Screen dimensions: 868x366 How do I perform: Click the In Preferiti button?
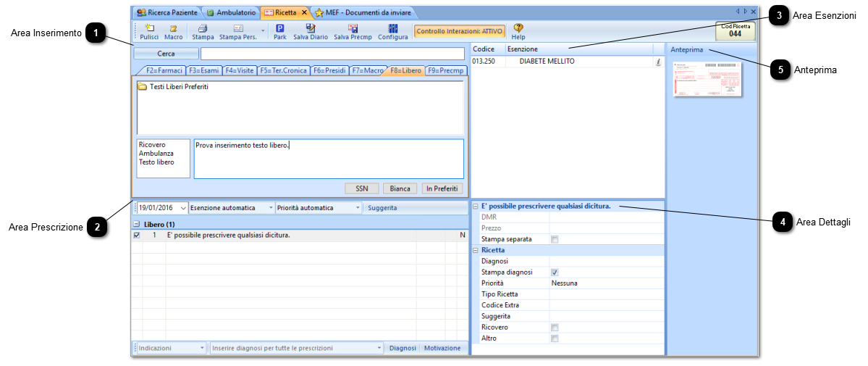click(x=442, y=188)
